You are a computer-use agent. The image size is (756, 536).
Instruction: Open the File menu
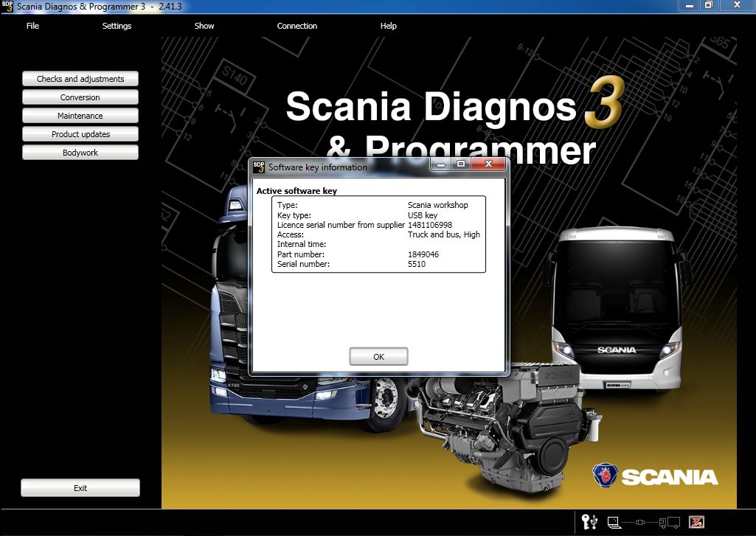coord(32,26)
